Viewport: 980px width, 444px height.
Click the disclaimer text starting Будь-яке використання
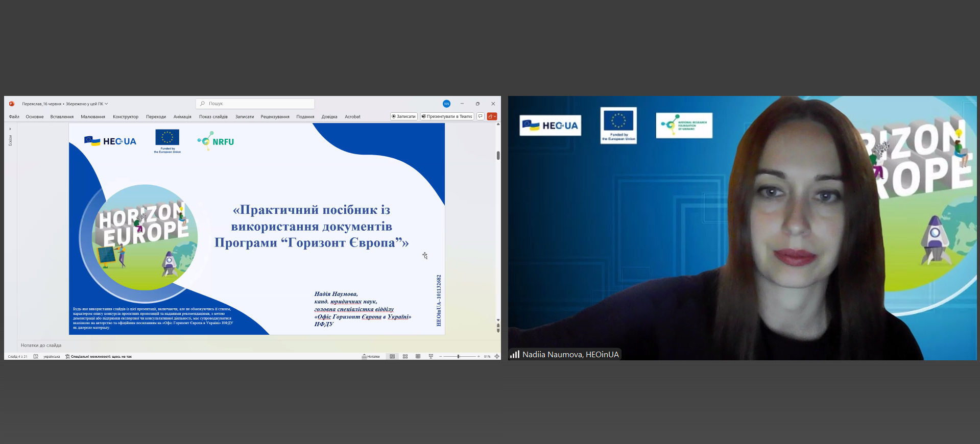click(153, 318)
